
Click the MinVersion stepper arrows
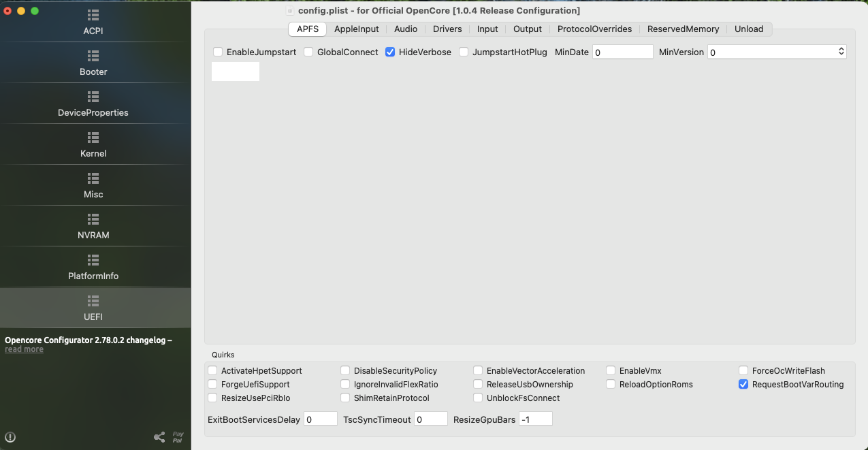pos(842,52)
